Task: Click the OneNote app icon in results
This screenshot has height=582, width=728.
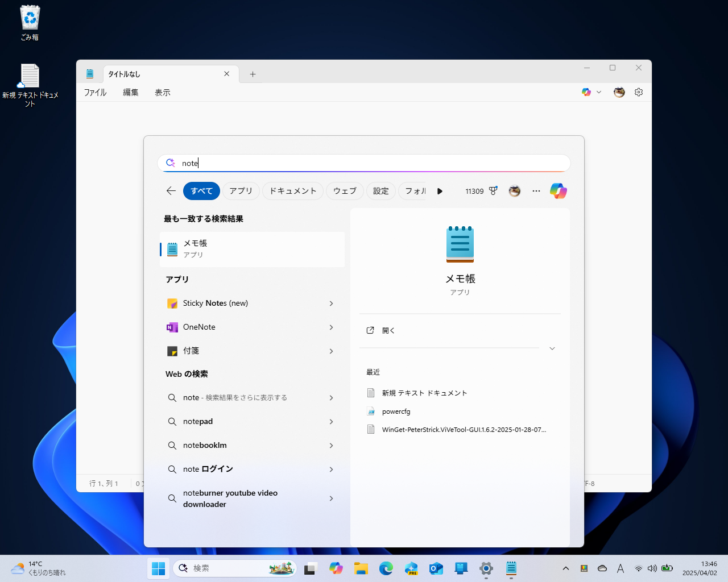Action: 172,327
